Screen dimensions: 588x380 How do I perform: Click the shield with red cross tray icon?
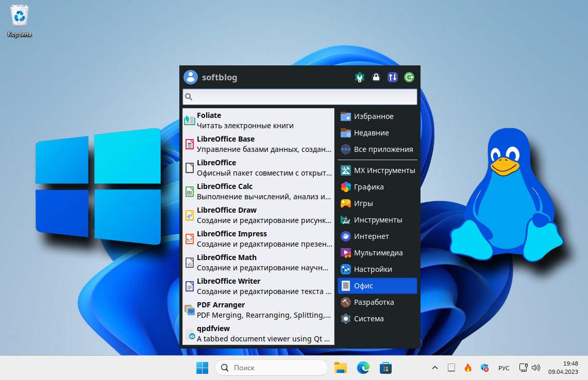click(484, 368)
